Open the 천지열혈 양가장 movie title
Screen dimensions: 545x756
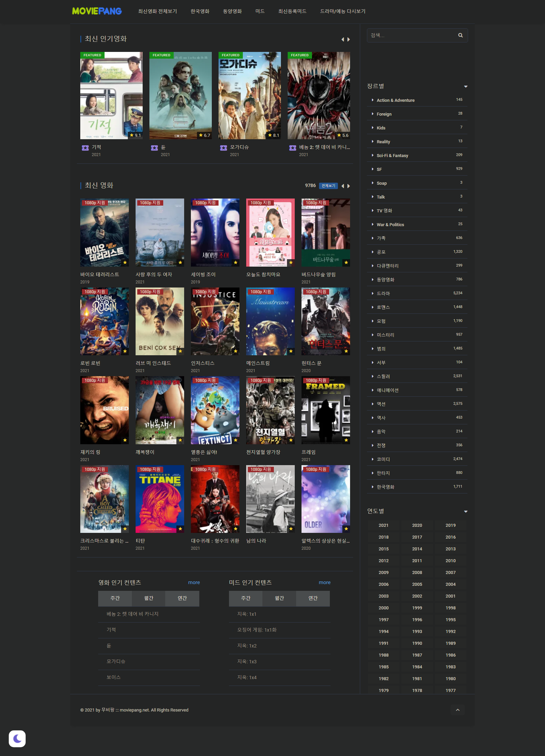click(263, 452)
